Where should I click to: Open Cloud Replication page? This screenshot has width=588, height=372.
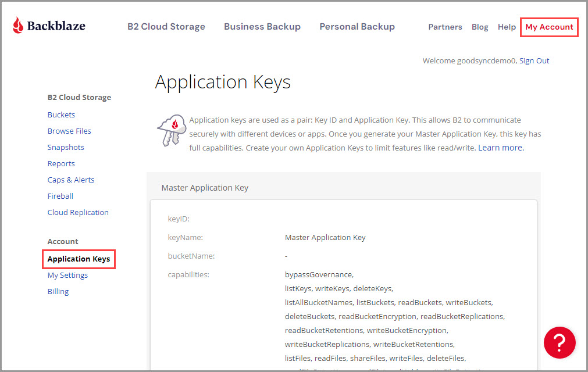tap(78, 212)
